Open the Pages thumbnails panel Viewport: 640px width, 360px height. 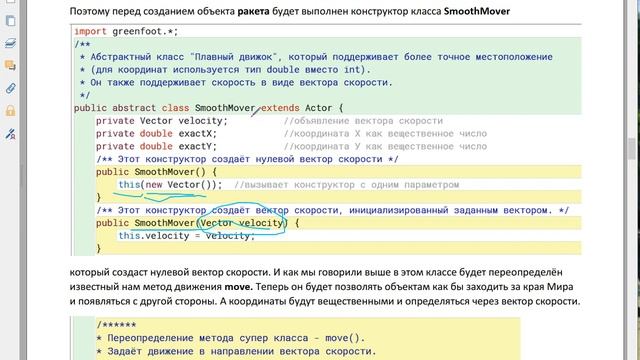point(10,20)
